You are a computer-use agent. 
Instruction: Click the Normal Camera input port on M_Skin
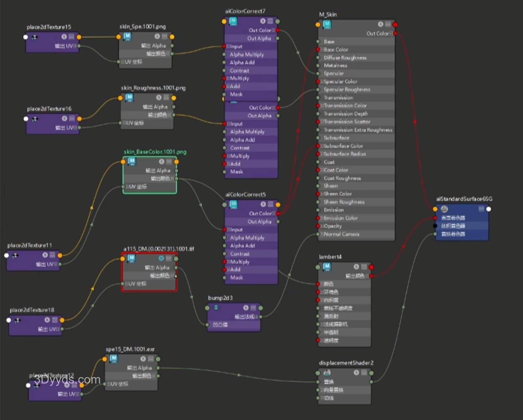tap(318, 234)
